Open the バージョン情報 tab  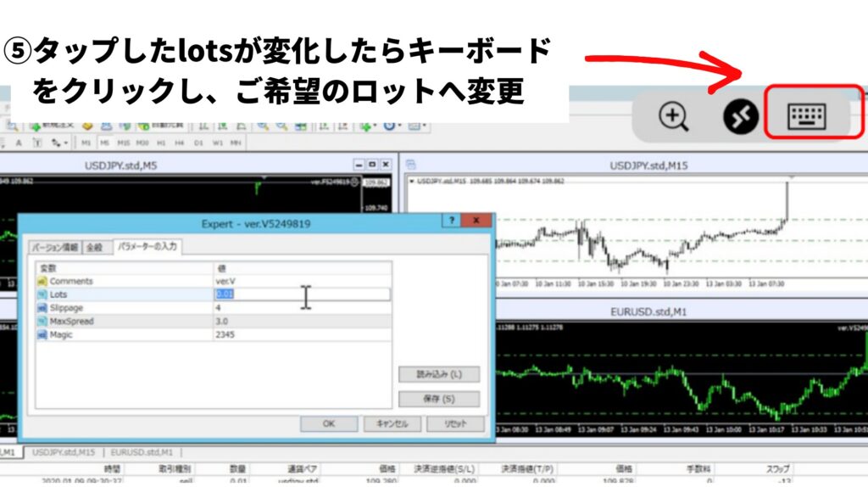[55, 248]
